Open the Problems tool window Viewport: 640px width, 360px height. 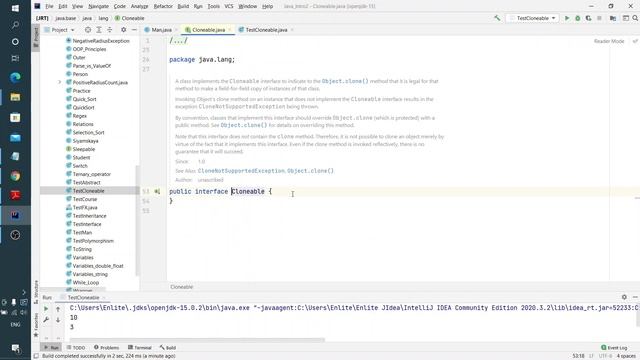pos(107,347)
